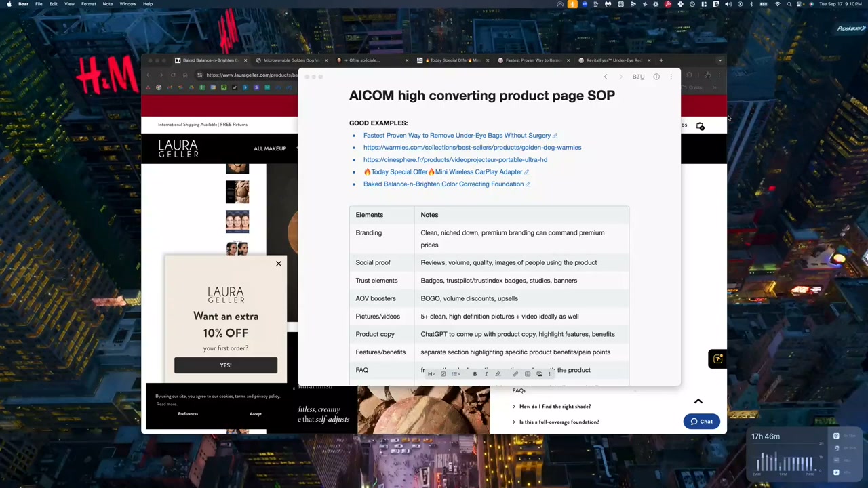Toggle bold in the formatting bar
Image resolution: width=868 pixels, height=488 pixels.
coord(475,374)
